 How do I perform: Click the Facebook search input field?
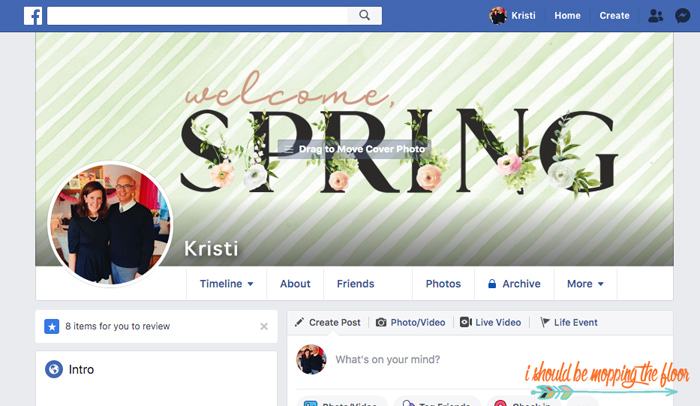[x=197, y=16]
